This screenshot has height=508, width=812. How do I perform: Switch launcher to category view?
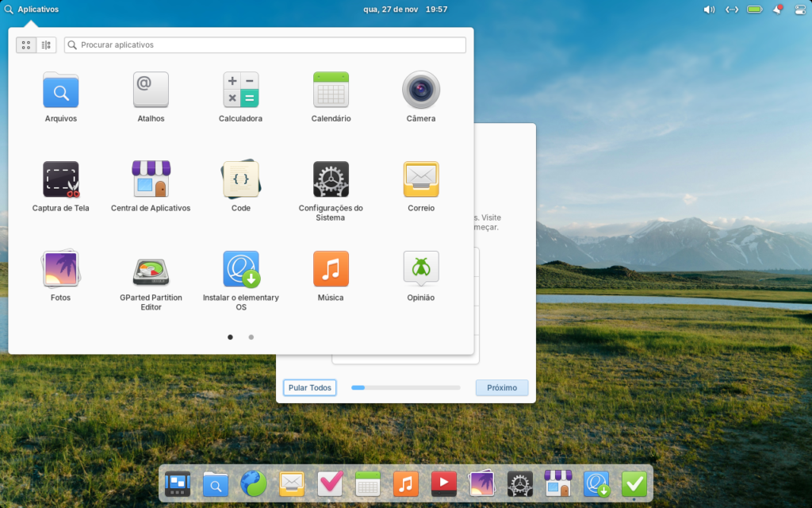[46, 45]
